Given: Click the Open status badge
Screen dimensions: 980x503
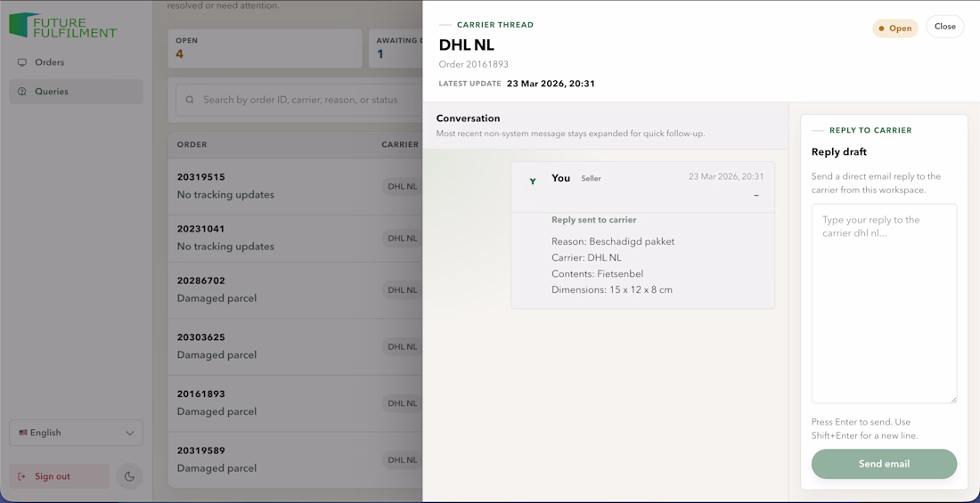Looking at the screenshot, I should (895, 28).
